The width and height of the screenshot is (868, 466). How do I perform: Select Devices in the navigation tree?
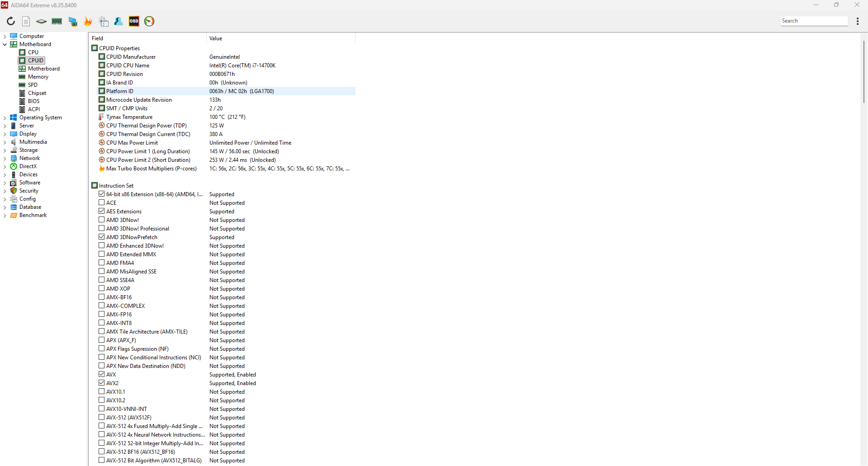pyautogui.click(x=28, y=174)
